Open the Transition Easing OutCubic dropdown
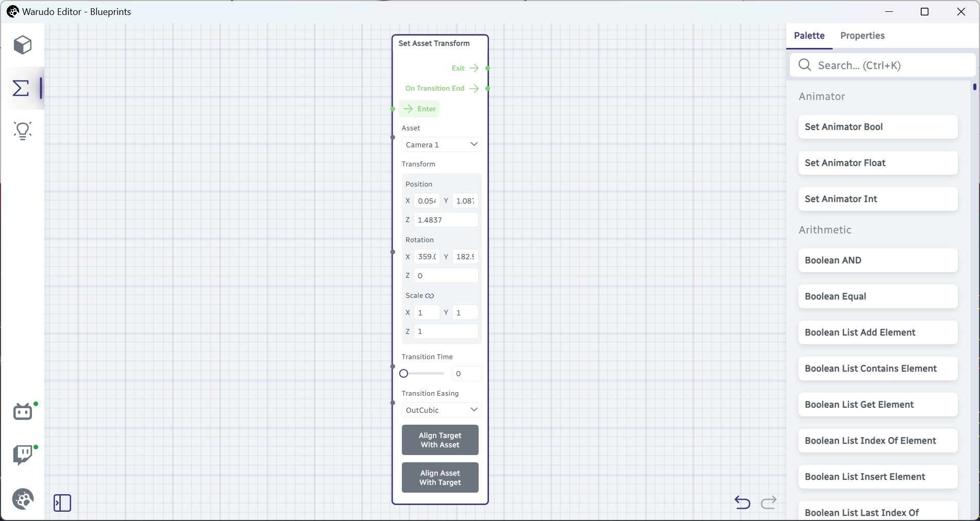 442,410
